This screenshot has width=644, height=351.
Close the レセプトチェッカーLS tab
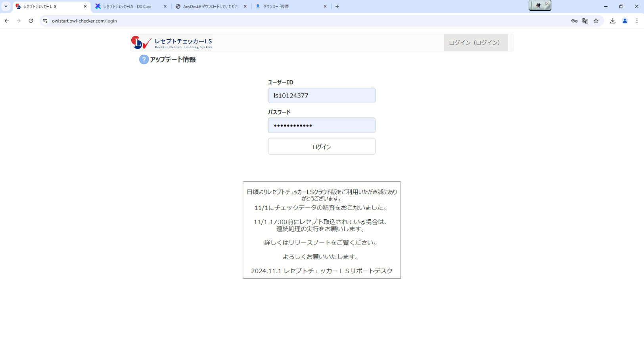[x=85, y=6]
